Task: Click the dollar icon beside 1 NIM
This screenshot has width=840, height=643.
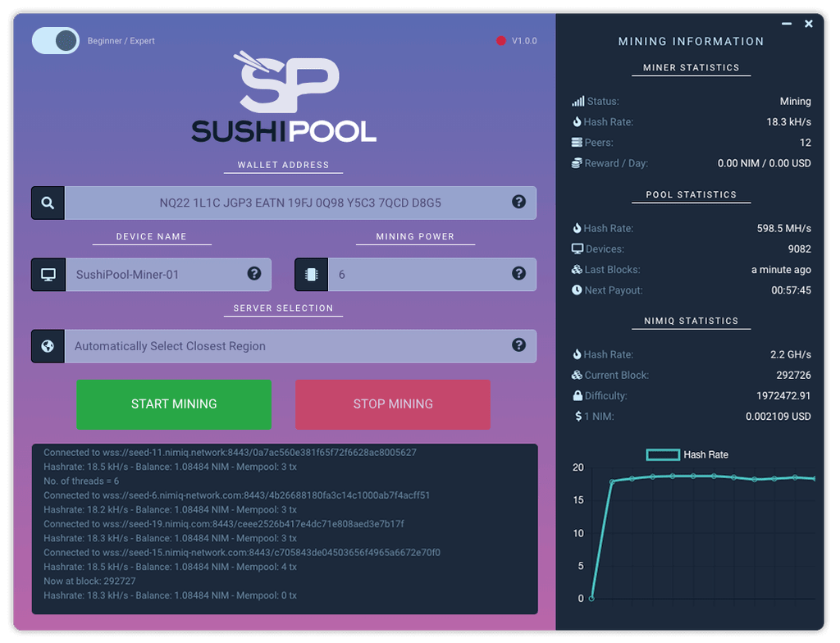Action: click(x=578, y=417)
